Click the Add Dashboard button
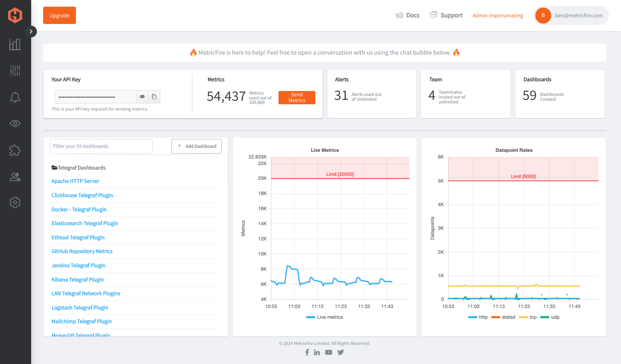The height and width of the screenshot is (364, 621). click(x=196, y=146)
